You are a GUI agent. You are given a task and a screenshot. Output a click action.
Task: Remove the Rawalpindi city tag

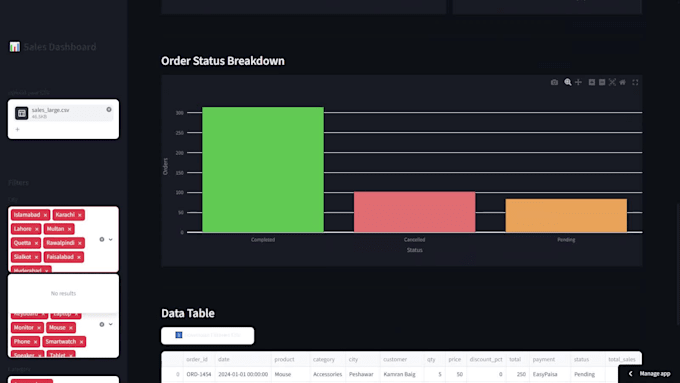80,243
